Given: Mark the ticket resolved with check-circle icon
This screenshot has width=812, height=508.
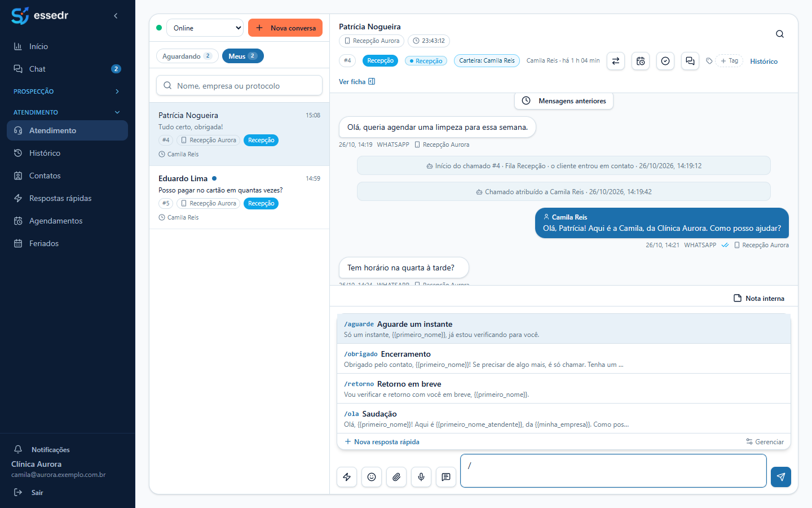Looking at the screenshot, I should coord(665,61).
